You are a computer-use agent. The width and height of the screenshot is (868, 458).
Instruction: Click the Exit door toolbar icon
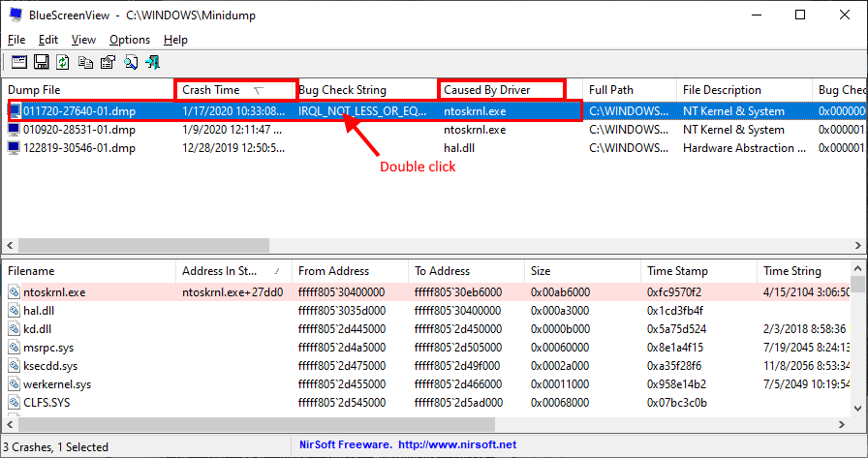152,62
